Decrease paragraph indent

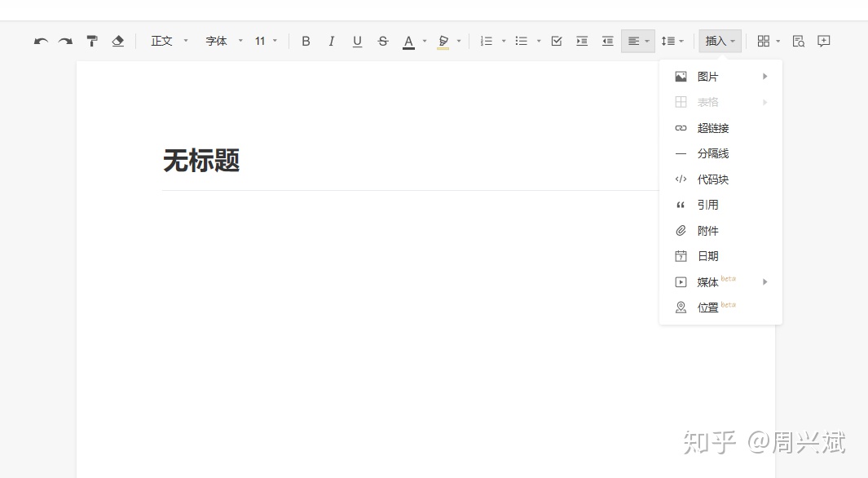607,41
